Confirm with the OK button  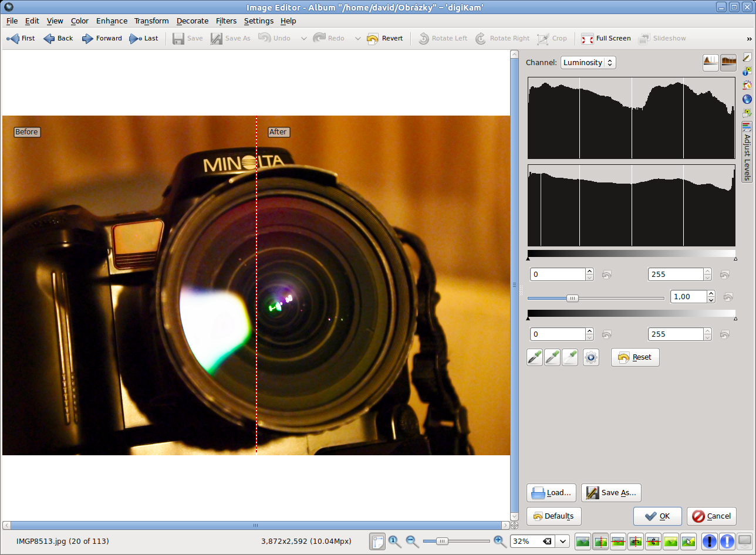pyautogui.click(x=657, y=516)
